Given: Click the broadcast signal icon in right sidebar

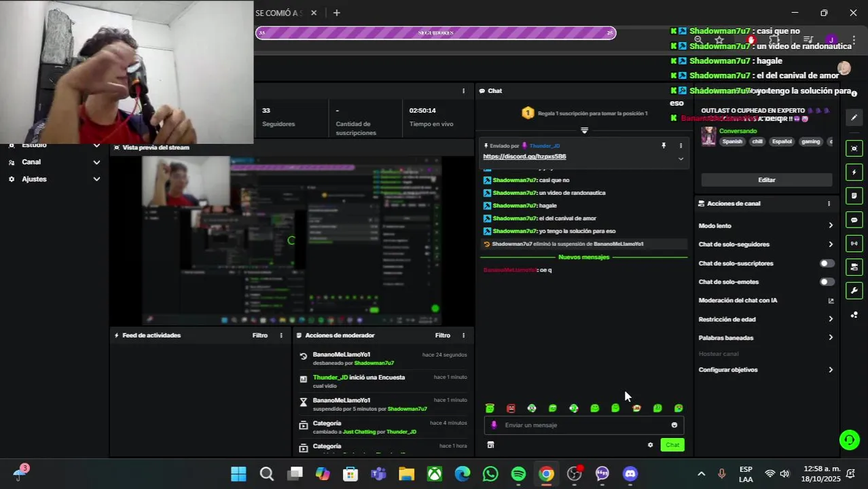Looking at the screenshot, I should pos(854,243).
